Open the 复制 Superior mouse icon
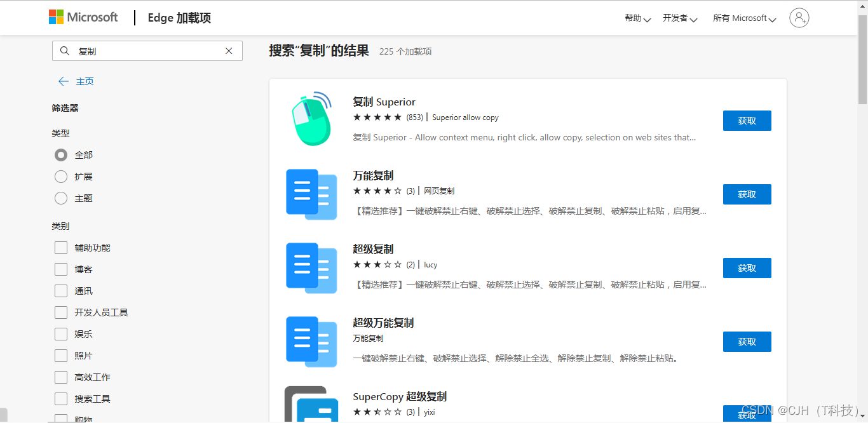 point(311,119)
